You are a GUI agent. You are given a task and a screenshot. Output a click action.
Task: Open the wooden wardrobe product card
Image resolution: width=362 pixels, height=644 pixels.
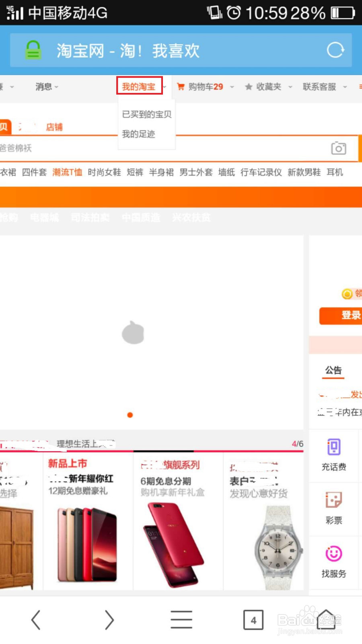pos(21,522)
